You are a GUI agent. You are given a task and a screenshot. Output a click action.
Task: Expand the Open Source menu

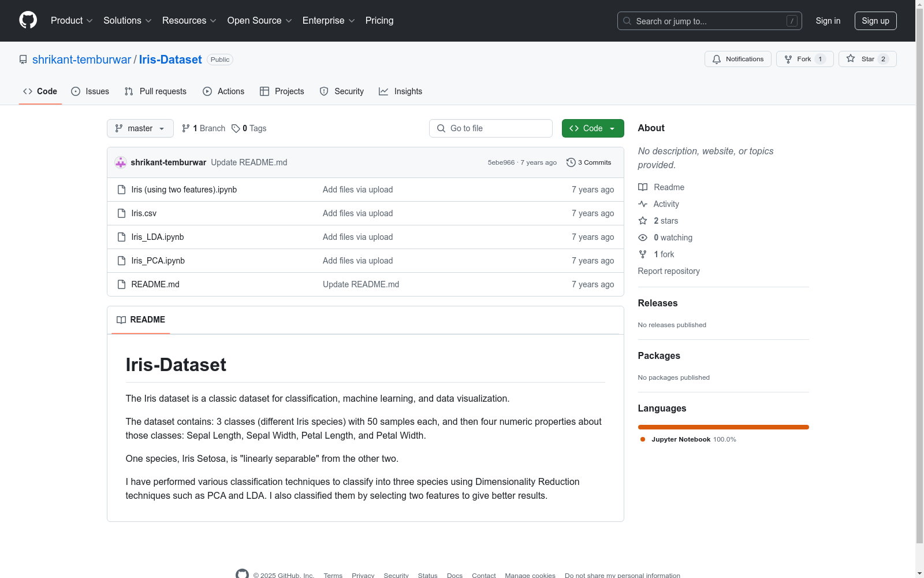[x=260, y=21]
